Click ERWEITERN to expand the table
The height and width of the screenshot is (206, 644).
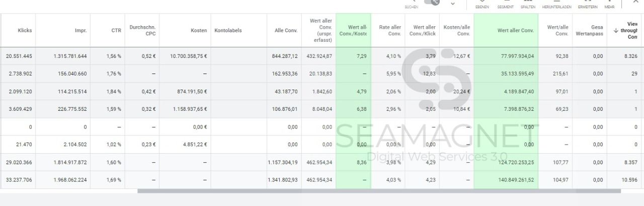[x=587, y=4]
